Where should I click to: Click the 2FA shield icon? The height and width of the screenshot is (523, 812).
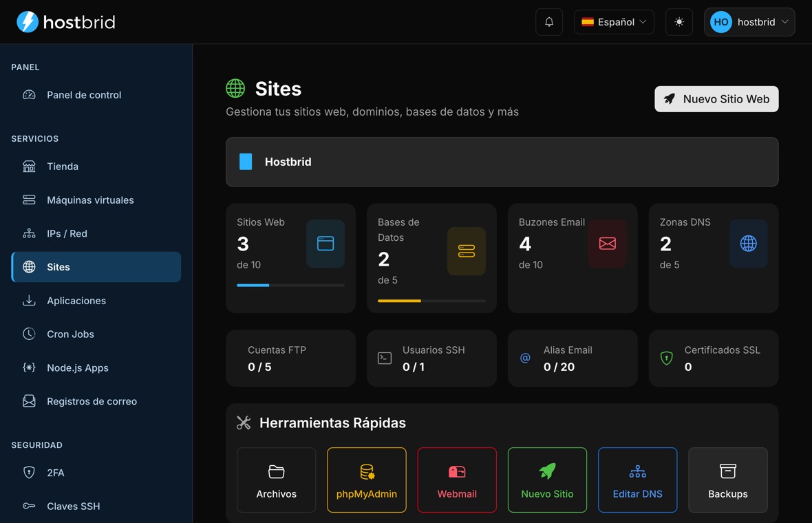coord(29,472)
